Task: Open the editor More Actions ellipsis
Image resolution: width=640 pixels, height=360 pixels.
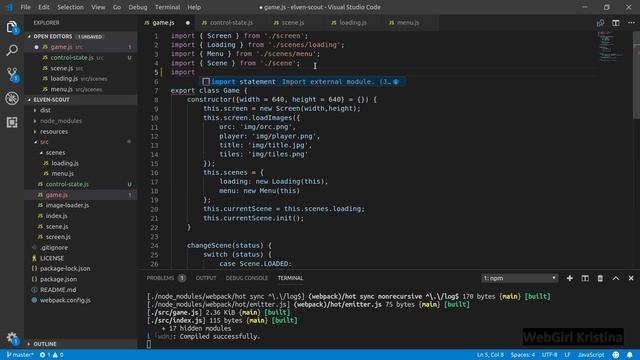Action: tap(631, 23)
